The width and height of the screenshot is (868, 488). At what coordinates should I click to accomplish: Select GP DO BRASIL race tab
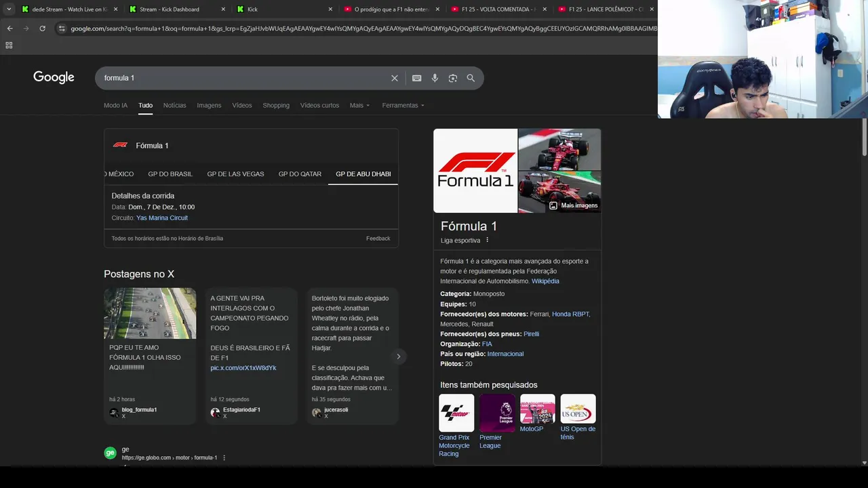pyautogui.click(x=170, y=174)
